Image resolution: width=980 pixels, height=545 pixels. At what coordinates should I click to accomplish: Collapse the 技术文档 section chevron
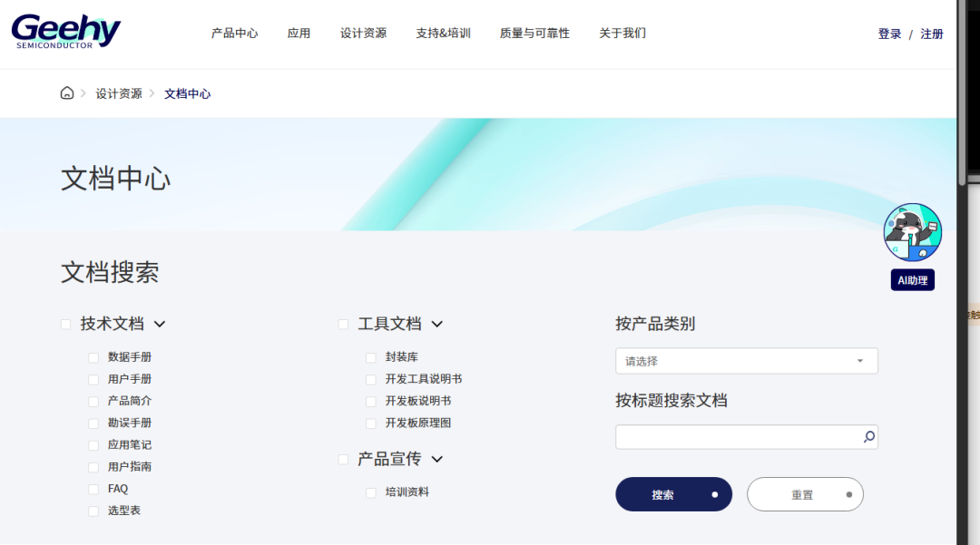pyautogui.click(x=160, y=324)
